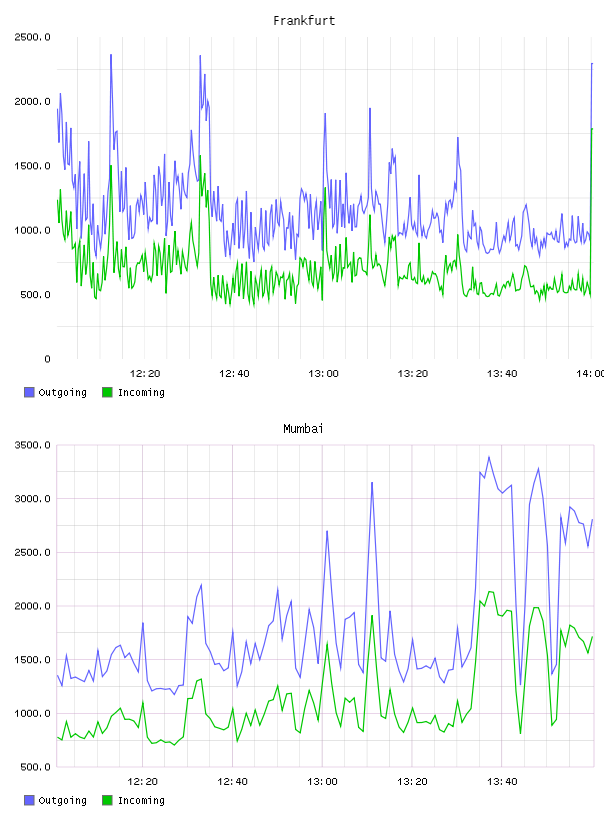Viewport: 608px width, 816px height.
Task: Click the 3000.0 y-axis label in Mumbai
Action: tap(32, 499)
